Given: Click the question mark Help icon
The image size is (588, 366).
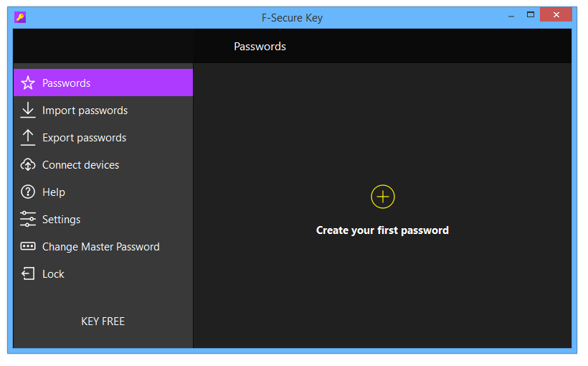Looking at the screenshot, I should tap(28, 192).
